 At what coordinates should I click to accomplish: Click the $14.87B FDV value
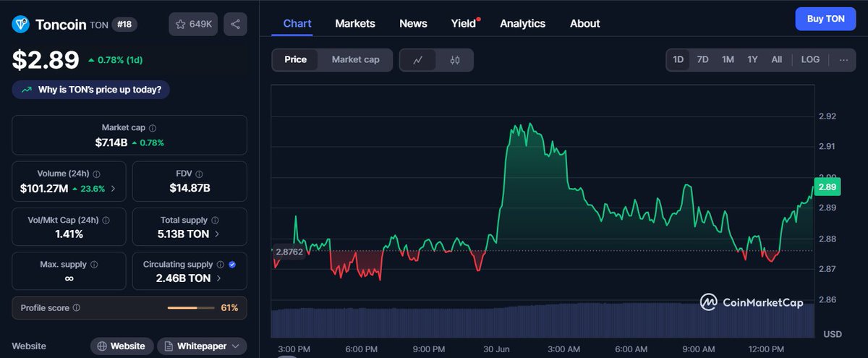tap(190, 188)
